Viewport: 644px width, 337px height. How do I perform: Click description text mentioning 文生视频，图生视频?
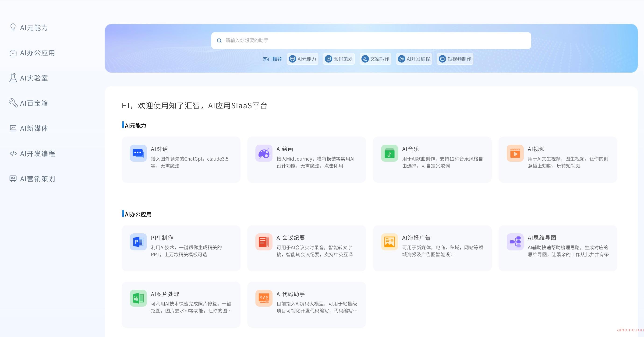(x=568, y=162)
